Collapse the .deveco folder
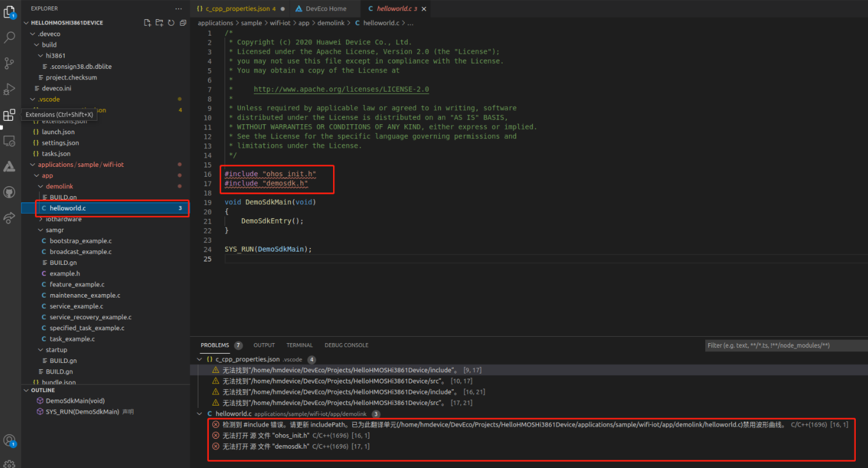 pos(33,34)
